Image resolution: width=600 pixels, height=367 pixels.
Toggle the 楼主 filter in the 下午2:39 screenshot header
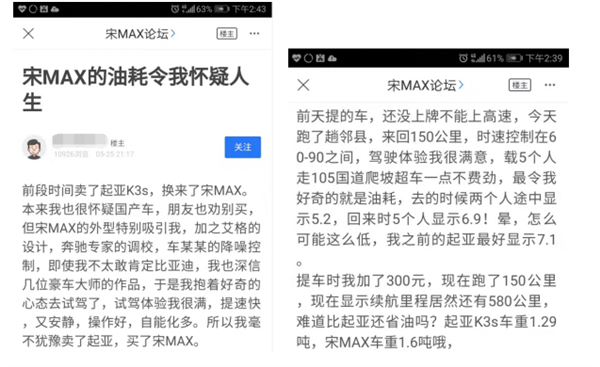point(520,85)
